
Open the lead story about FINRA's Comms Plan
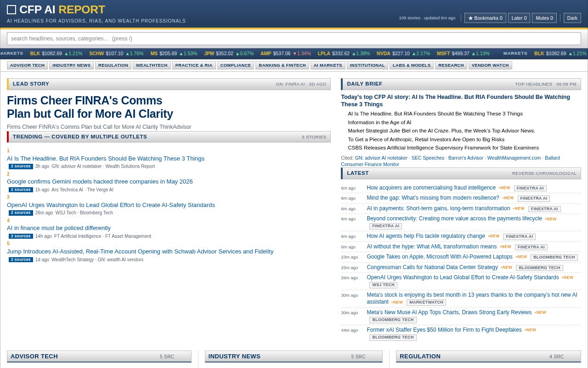90,107
